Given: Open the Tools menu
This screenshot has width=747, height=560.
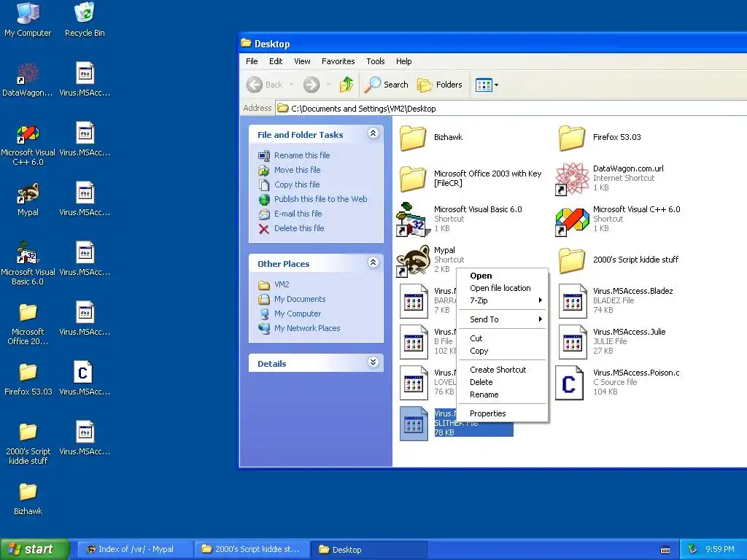Looking at the screenshot, I should [376, 61].
